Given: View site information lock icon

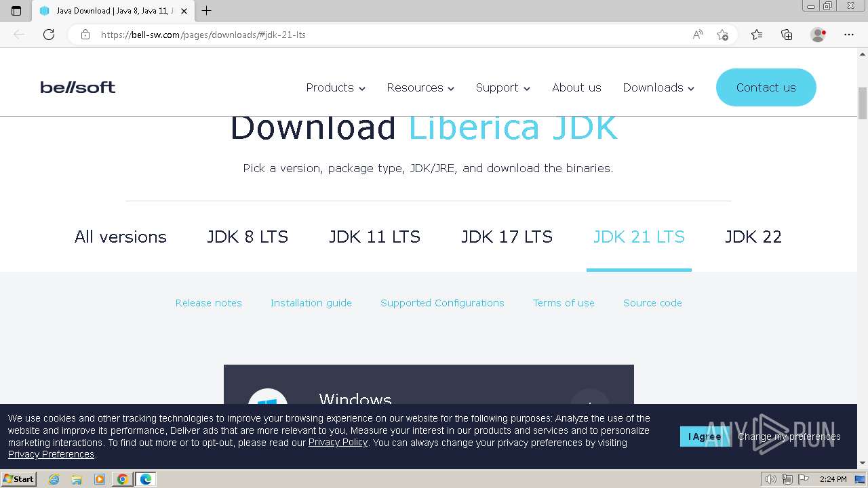Looking at the screenshot, I should (85, 35).
